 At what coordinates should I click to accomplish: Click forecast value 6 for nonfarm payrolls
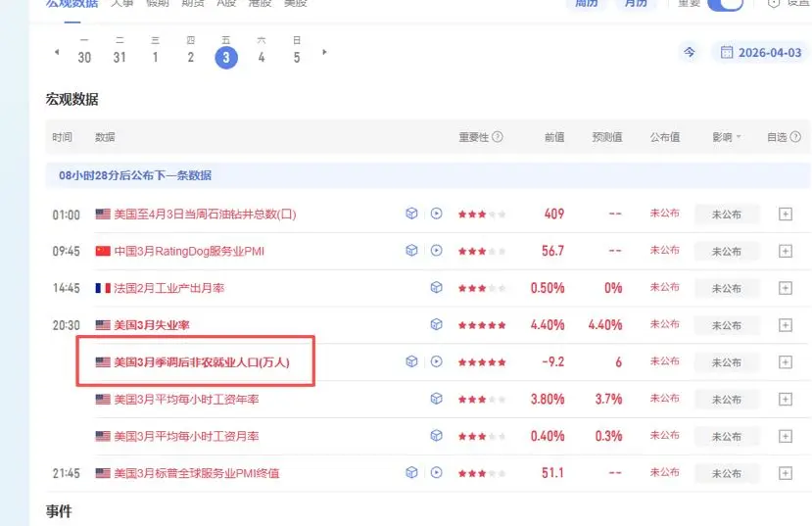(x=618, y=361)
